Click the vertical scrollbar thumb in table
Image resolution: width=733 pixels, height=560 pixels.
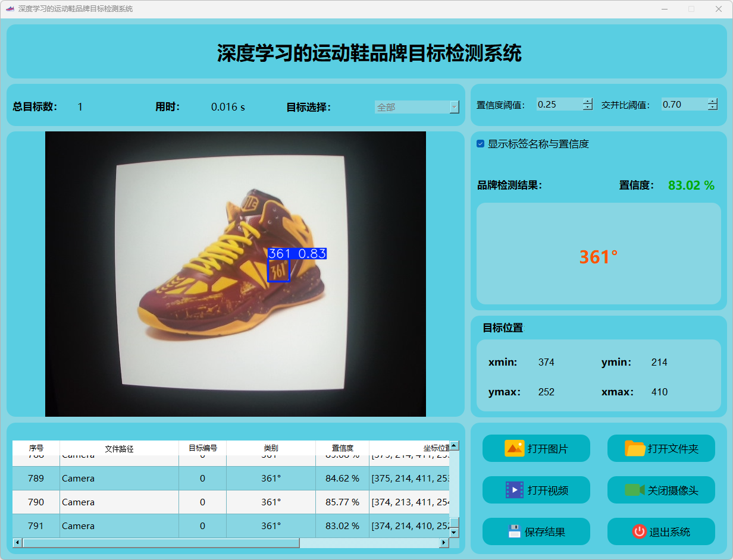[x=454, y=523]
